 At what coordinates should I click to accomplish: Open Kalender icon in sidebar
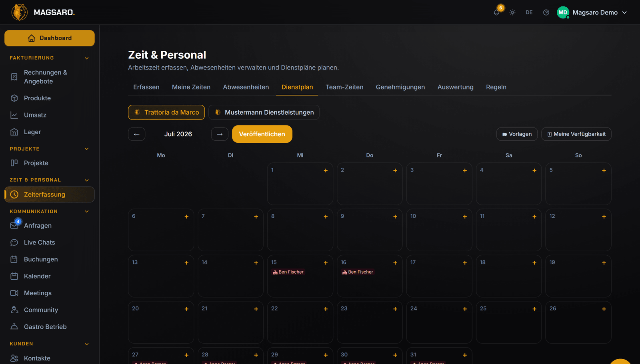[14, 276]
